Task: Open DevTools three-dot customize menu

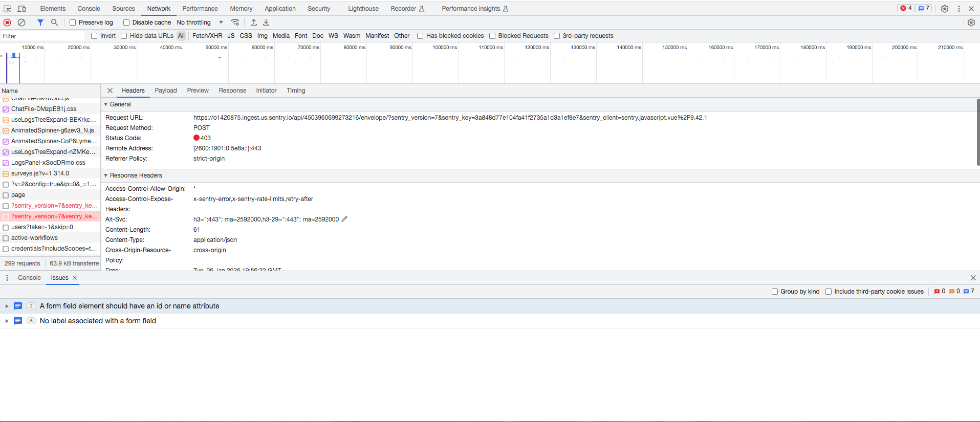Action: click(959, 9)
